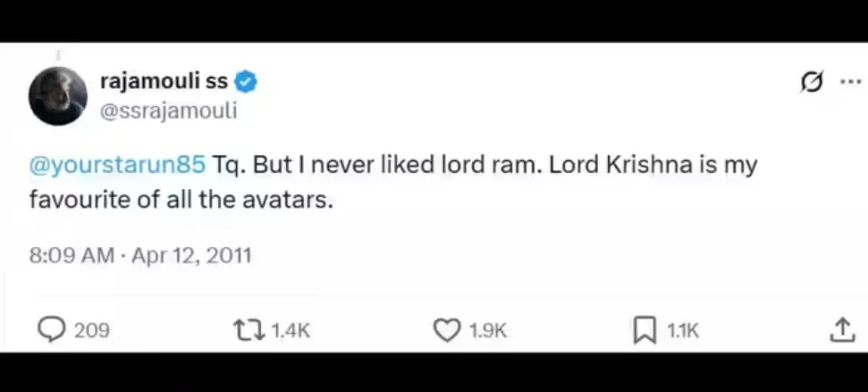Image resolution: width=868 pixels, height=392 pixels.
Task: Open rajamouli ss profile avatar picture
Action: 58,95
